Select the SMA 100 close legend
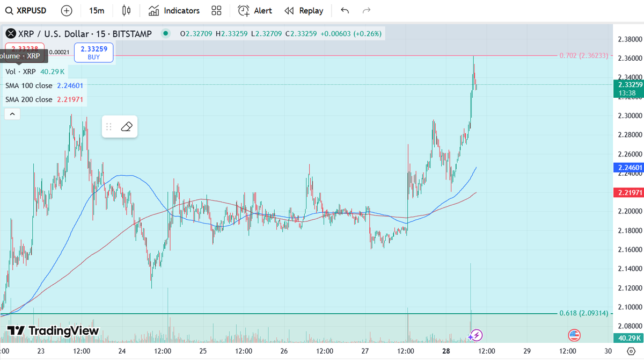This screenshot has height=360, width=644. click(x=29, y=85)
